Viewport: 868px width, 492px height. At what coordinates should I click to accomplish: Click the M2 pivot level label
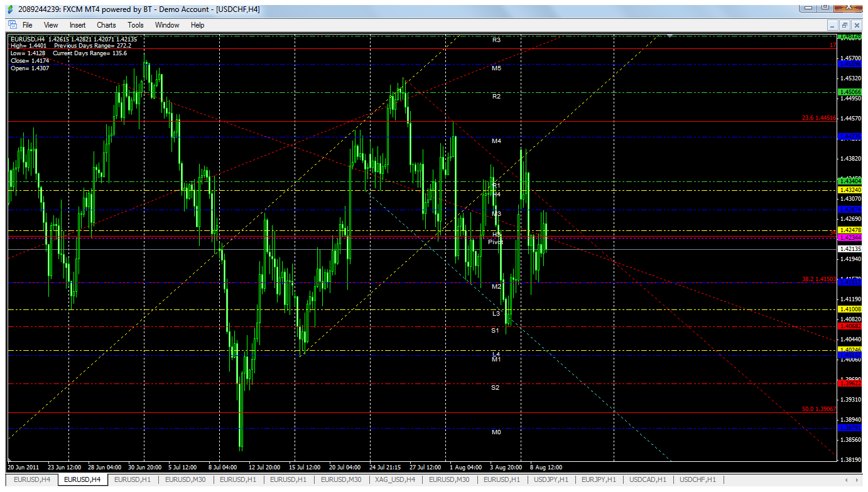[x=496, y=286]
